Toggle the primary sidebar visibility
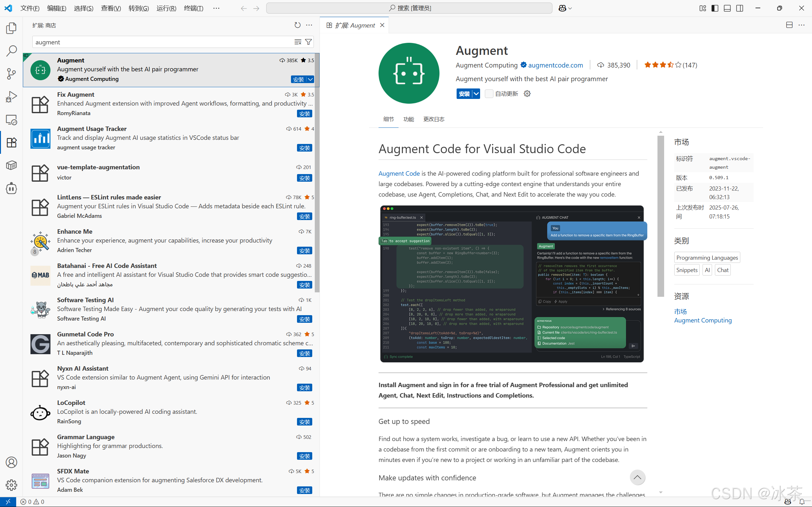812x507 pixels. [x=715, y=8]
